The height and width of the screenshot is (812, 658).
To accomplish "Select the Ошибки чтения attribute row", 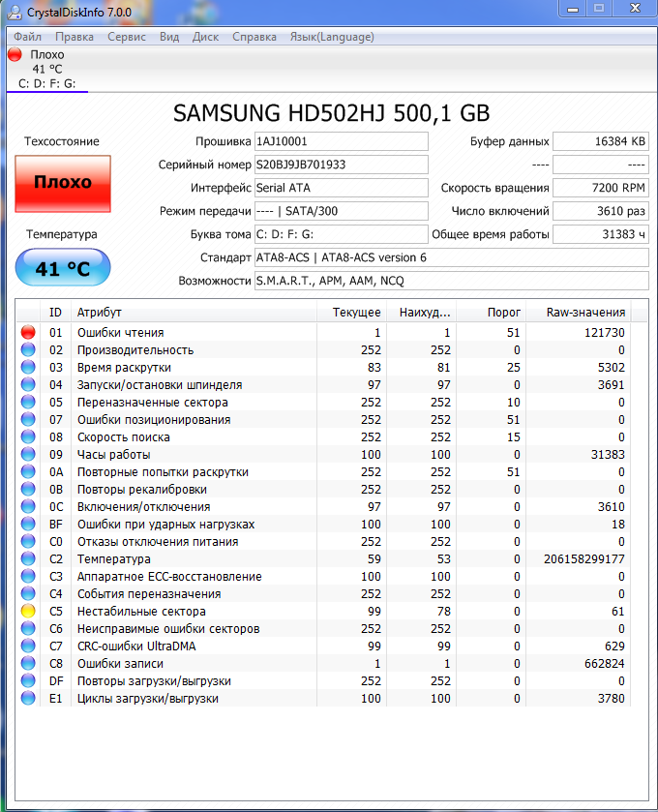I will pos(323,333).
